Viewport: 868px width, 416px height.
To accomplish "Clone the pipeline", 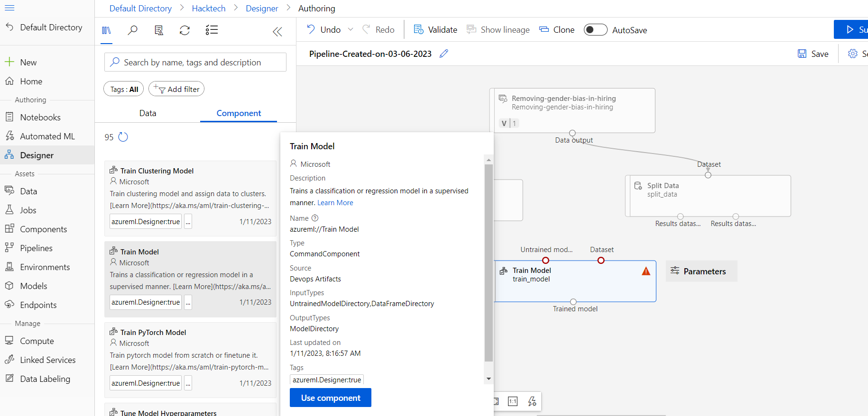I will (557, 29).
